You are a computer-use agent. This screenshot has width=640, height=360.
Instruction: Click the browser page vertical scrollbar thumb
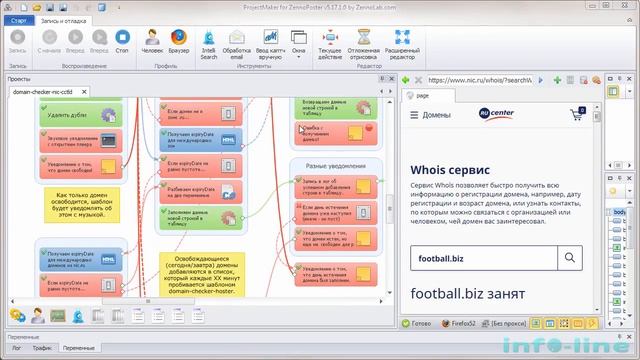point(597,117)
